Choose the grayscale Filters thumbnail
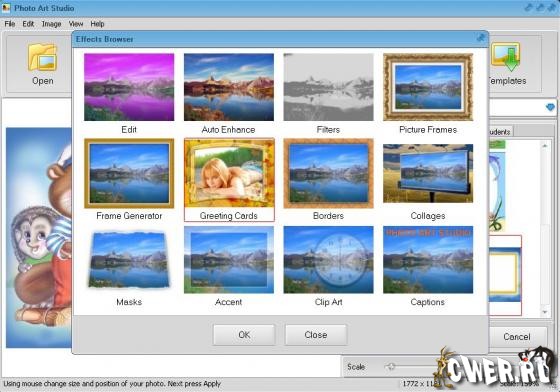Screen dimensions: 560x392 point(328,87)
